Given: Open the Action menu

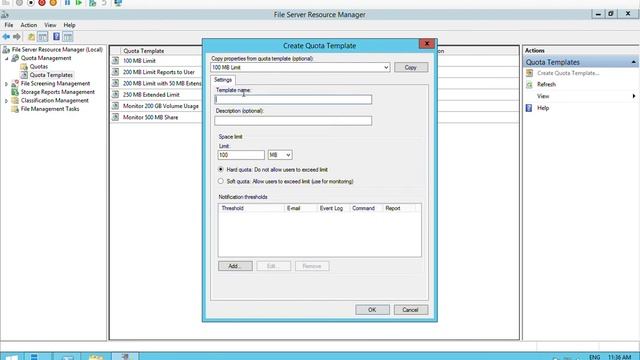Looking at the screenshot, I should tap(29, 25).
